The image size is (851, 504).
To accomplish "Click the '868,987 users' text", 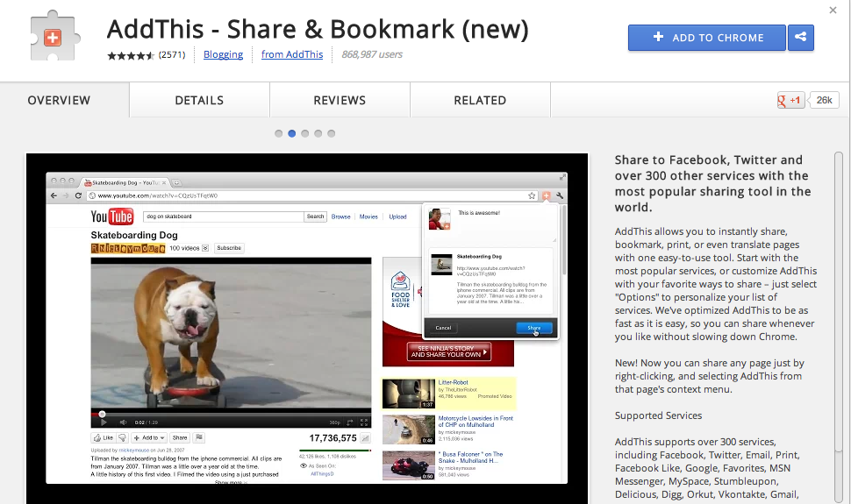I will 372,54.
